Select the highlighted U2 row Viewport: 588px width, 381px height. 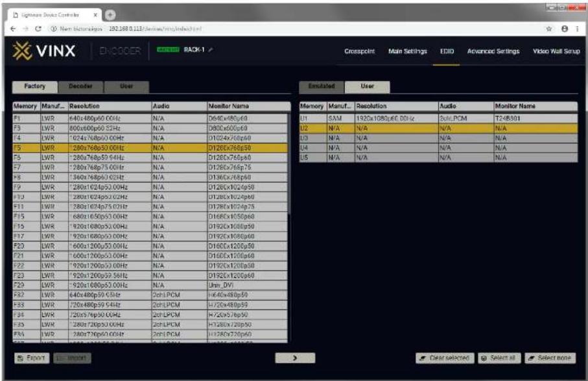[x=438, y=128]
